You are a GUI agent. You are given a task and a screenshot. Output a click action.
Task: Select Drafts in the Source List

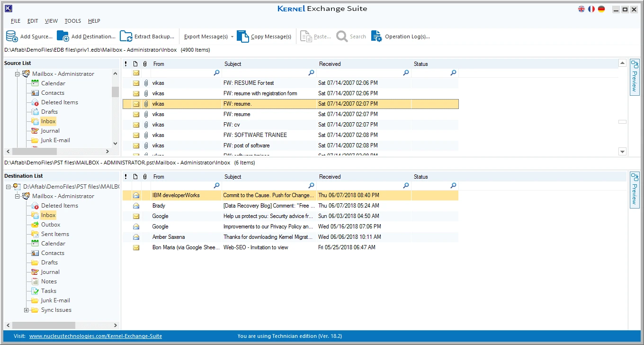(49, 112)
